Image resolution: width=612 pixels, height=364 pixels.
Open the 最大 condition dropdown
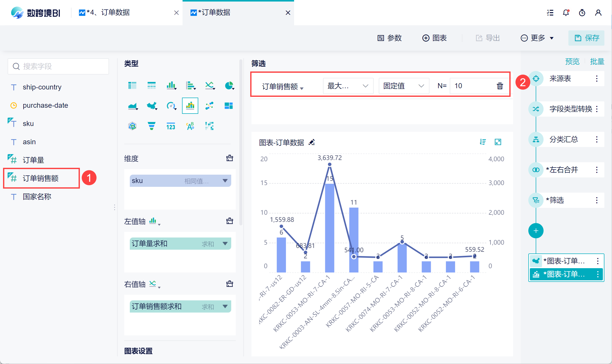pyautogui.click(x=348, y=86)
